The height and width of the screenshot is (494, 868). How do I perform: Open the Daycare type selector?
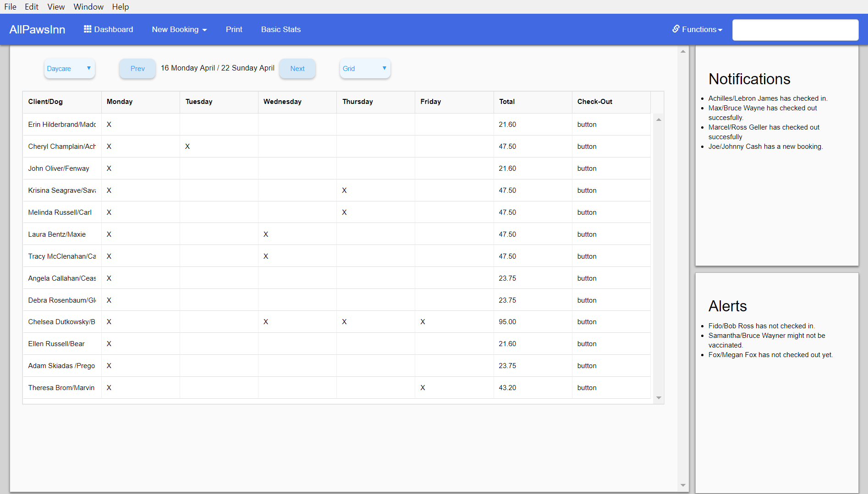tap(69, 69)
